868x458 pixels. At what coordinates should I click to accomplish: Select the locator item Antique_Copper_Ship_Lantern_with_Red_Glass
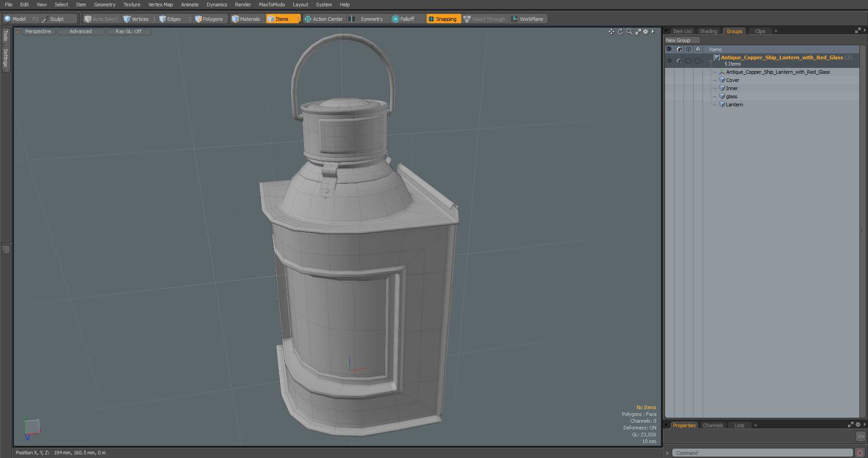tap(778, 72)
